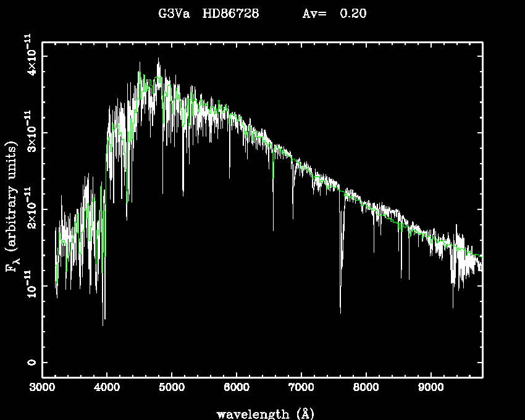525x420 pixels.
Task: Click bottom of deep absorption line near 7600 Å
Action: (340, 313)
